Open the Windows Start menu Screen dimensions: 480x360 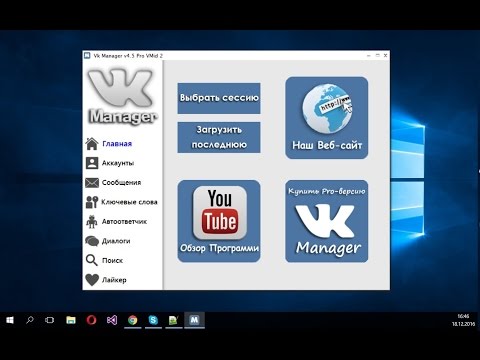coord(10,320)
